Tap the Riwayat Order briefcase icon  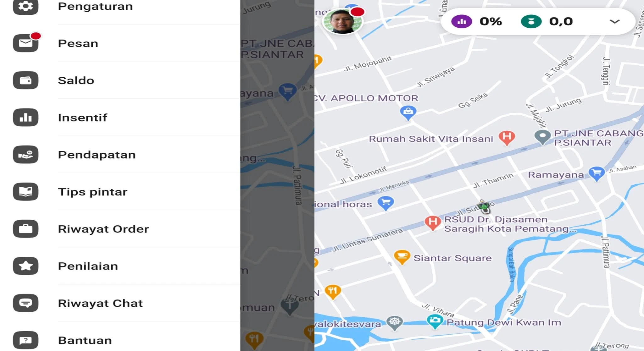[25, 229]
